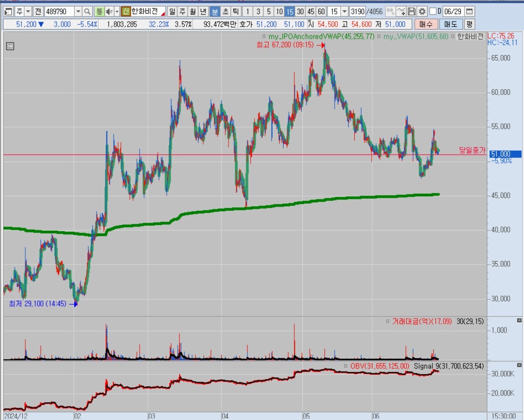Click the panel layout icon at top-left
The height and width of the screenshot is (420, 524).
point(8,12)
